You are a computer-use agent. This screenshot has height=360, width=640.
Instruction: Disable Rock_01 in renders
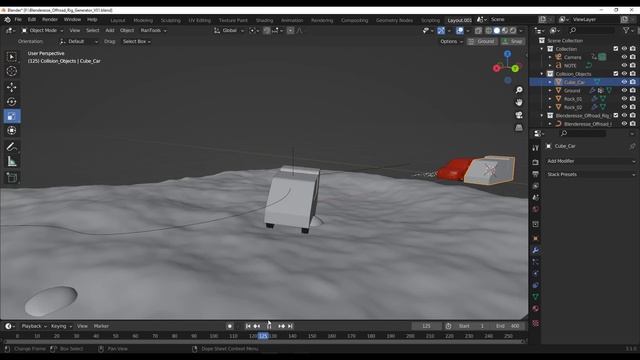633,99
